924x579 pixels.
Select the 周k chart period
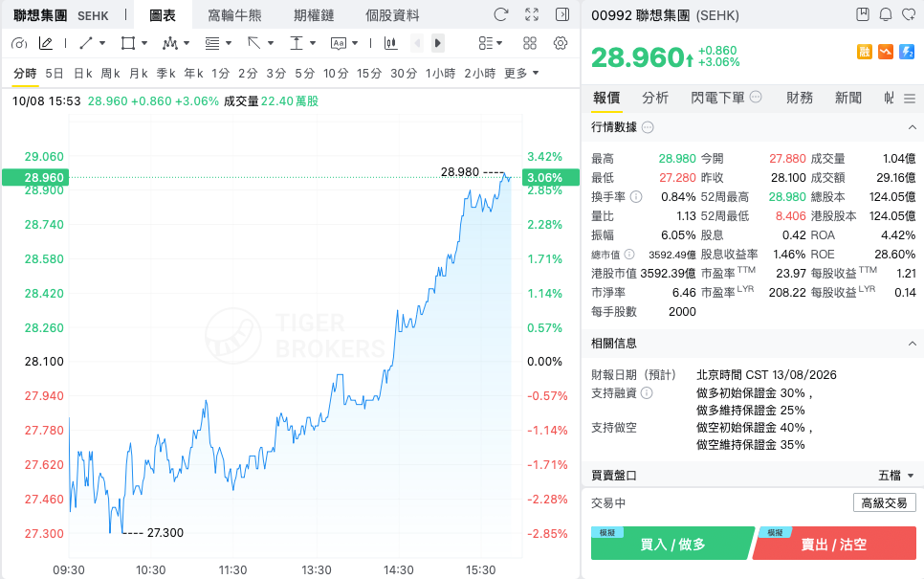(x=110, y=73)
